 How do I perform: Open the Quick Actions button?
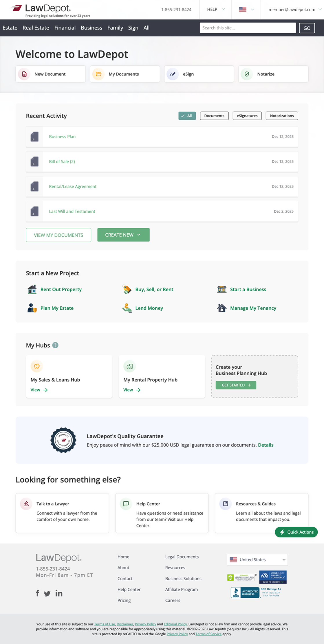(x=296, y=532)
